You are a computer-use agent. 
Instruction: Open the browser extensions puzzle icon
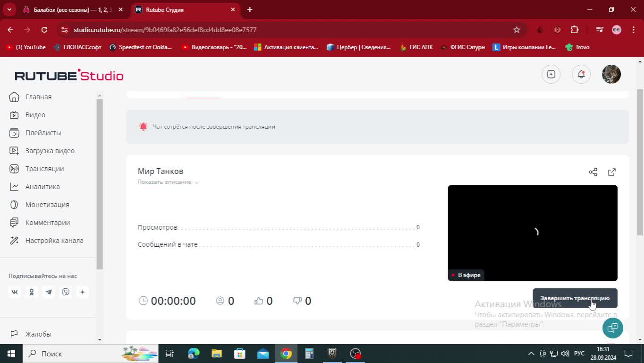pyautogui.click(x=575, y=30)
